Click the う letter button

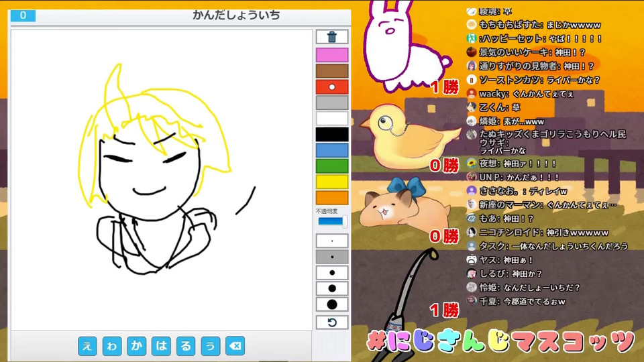click(x=211, y=346)
